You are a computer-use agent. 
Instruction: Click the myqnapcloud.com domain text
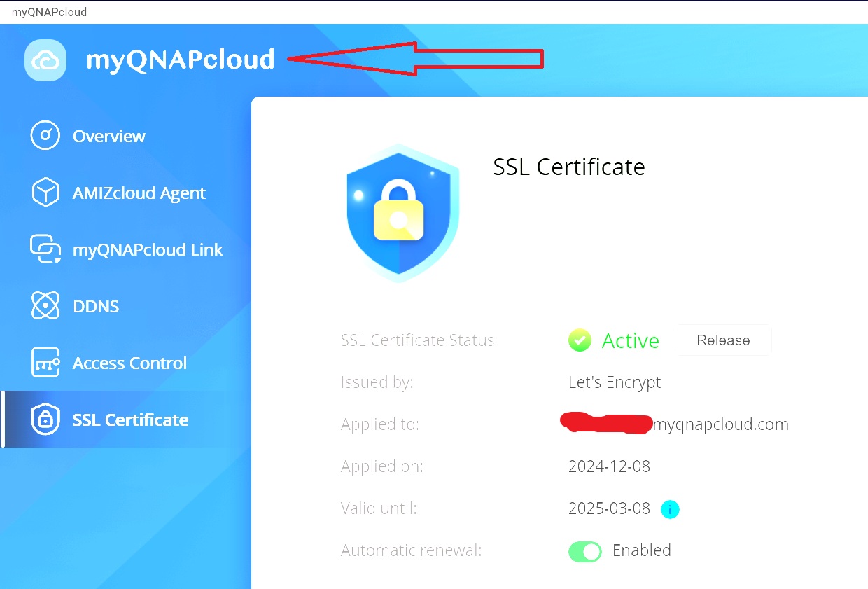tap(720, 424)
